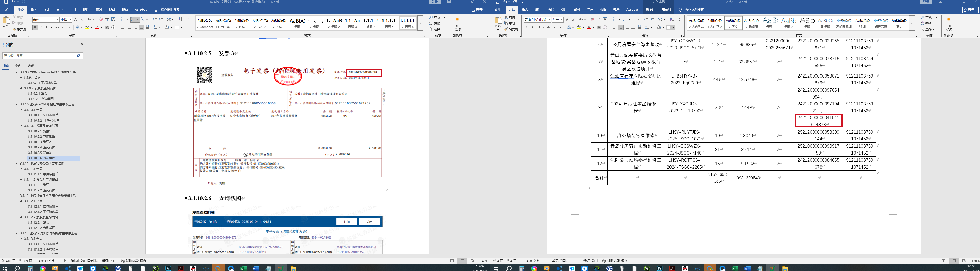Image resolution: width=980 pixels, height=271 pixels.
Task: Click Increase Indent in the left Word window
Action: (161, 19)
